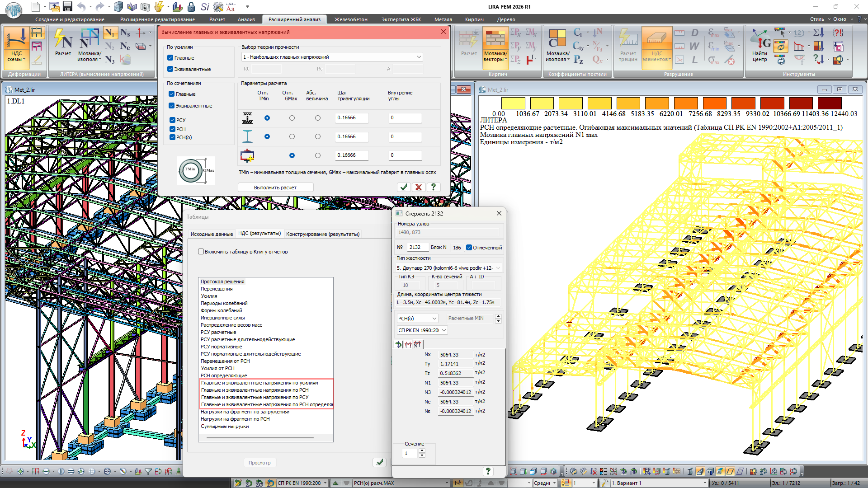This screenshot has width=868, height=488.
Task: Click the Просмотр button
Action: [259, 463]
